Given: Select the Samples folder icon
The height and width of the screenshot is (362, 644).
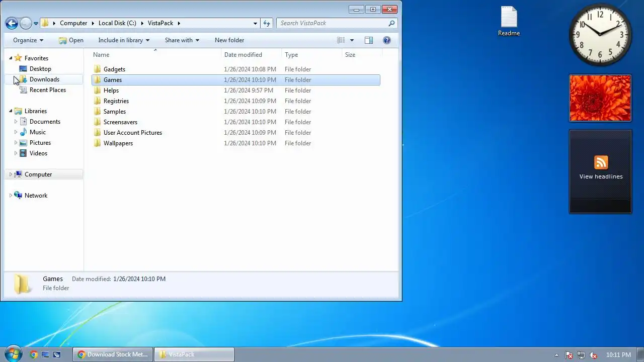Looking at the screenshot, I should (98, 112).
